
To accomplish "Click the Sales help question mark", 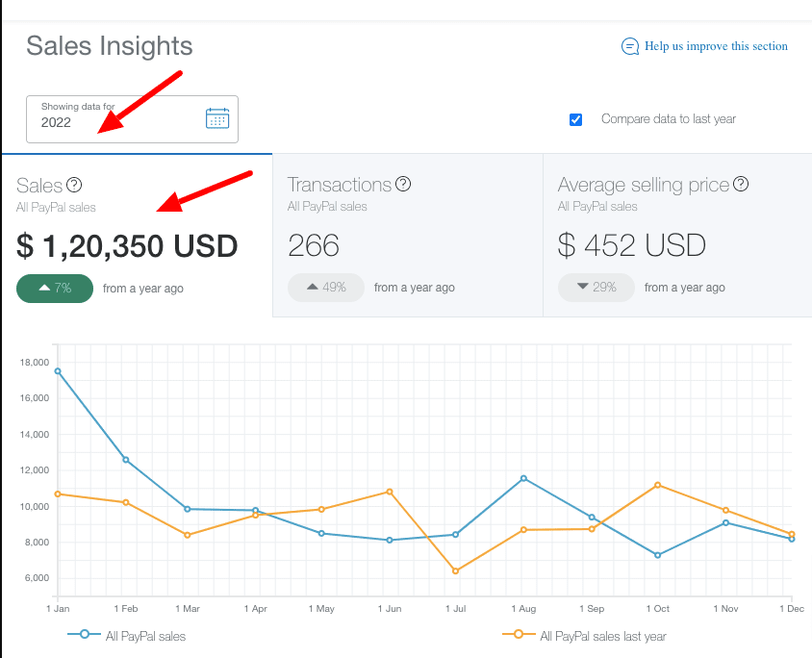I will coord(75,184).
